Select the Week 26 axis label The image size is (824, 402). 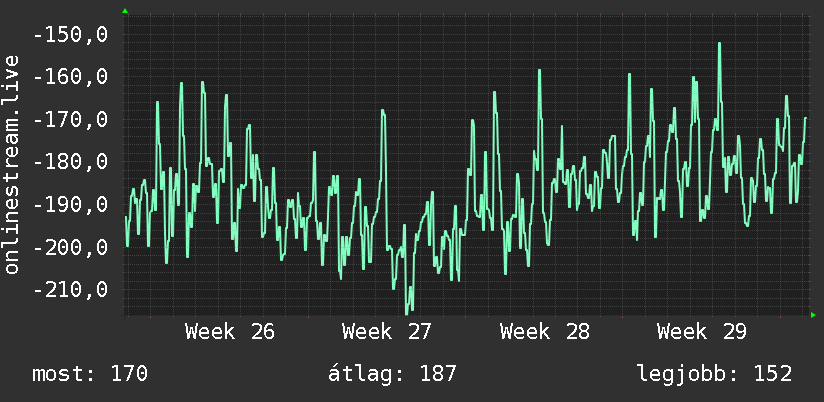pyautogui.click(x=230, y=332)
